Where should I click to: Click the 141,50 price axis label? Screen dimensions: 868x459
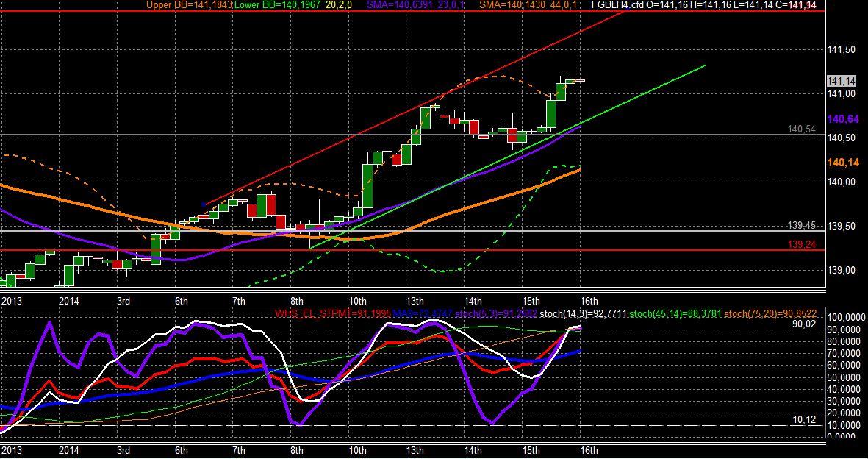(x=842, y=50)
